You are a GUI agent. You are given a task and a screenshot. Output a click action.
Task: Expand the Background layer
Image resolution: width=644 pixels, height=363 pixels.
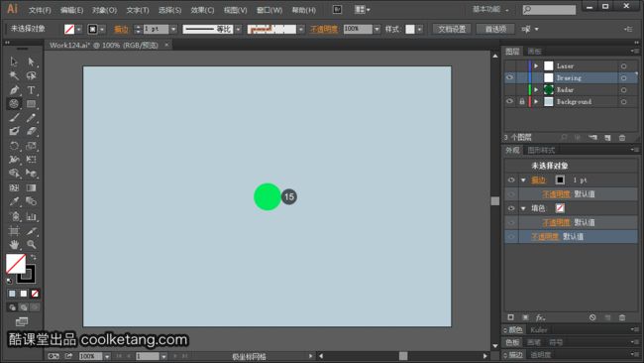click(536, 101)
